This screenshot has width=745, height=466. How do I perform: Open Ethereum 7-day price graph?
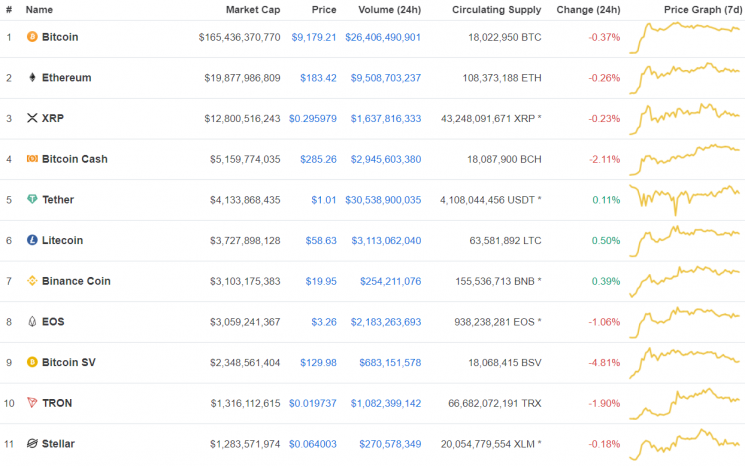click(x=685, y=78)
